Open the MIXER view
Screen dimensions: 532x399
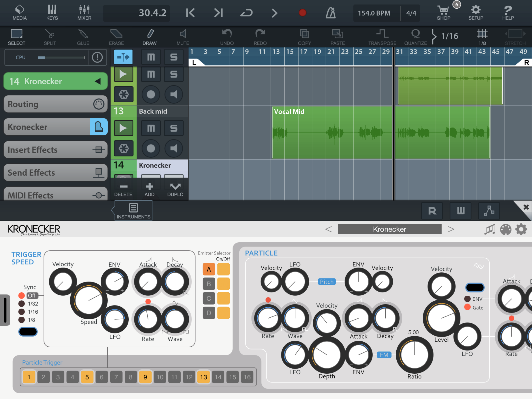click(x=84, y=12)
